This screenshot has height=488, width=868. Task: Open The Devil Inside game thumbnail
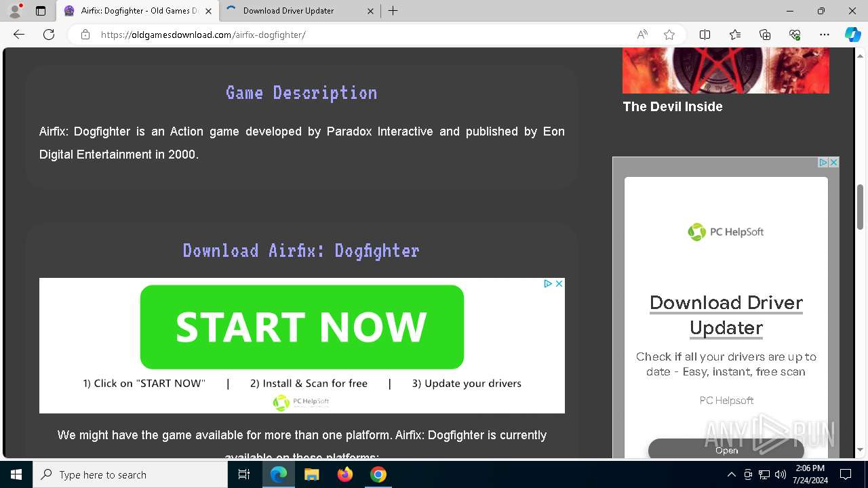coord(726,70)
